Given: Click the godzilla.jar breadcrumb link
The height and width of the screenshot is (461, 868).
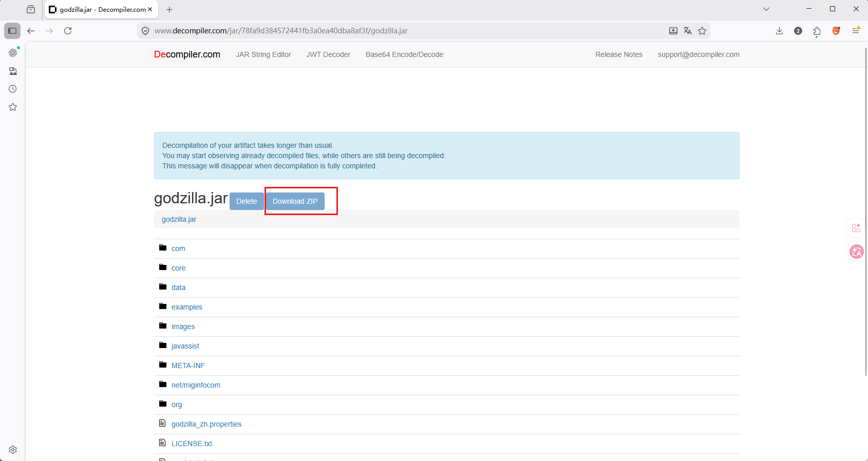Looking at the screenshot, I should coord(179,219).
